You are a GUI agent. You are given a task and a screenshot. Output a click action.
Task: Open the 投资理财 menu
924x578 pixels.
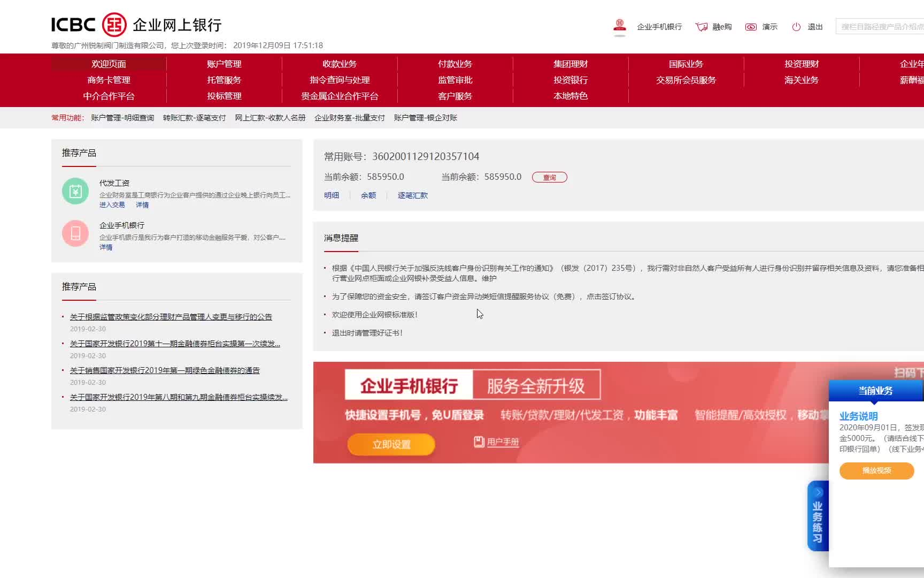tap(802, 64)
